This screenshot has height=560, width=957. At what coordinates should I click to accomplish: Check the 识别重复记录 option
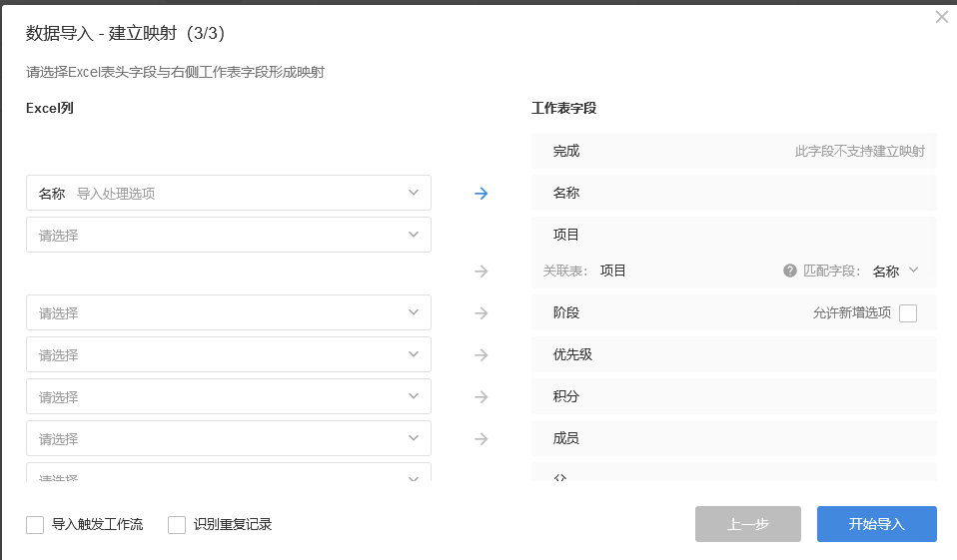click(177, 525)
